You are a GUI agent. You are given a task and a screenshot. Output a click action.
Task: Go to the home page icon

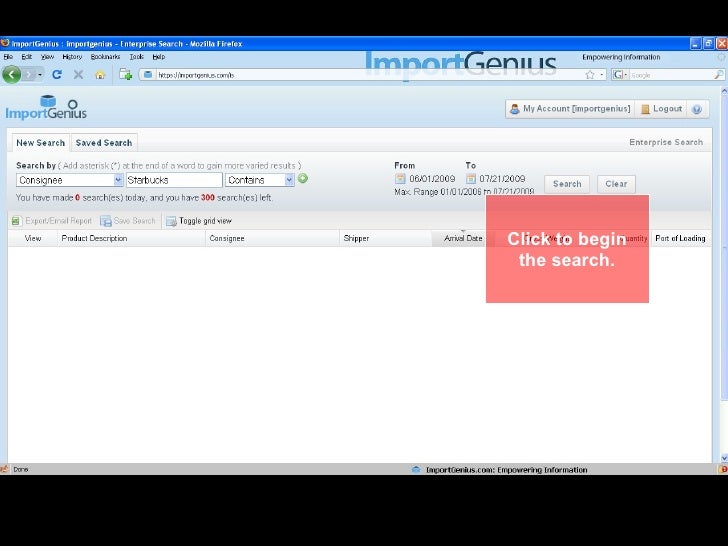(x=100, y=75)
